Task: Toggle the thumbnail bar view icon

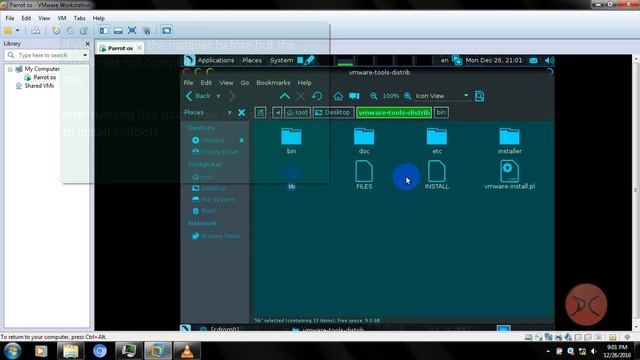Action: point(118,31)
